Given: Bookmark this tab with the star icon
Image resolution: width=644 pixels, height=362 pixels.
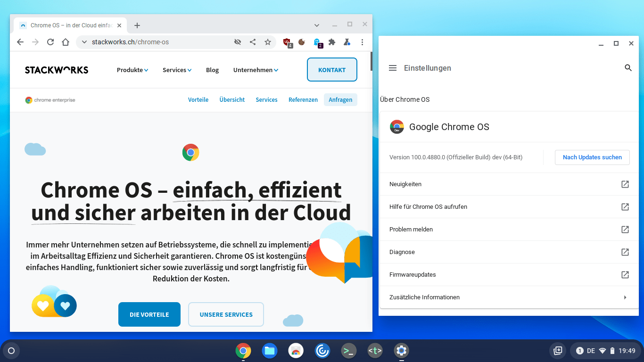Looking at the screenshot, I should point(268,42).
